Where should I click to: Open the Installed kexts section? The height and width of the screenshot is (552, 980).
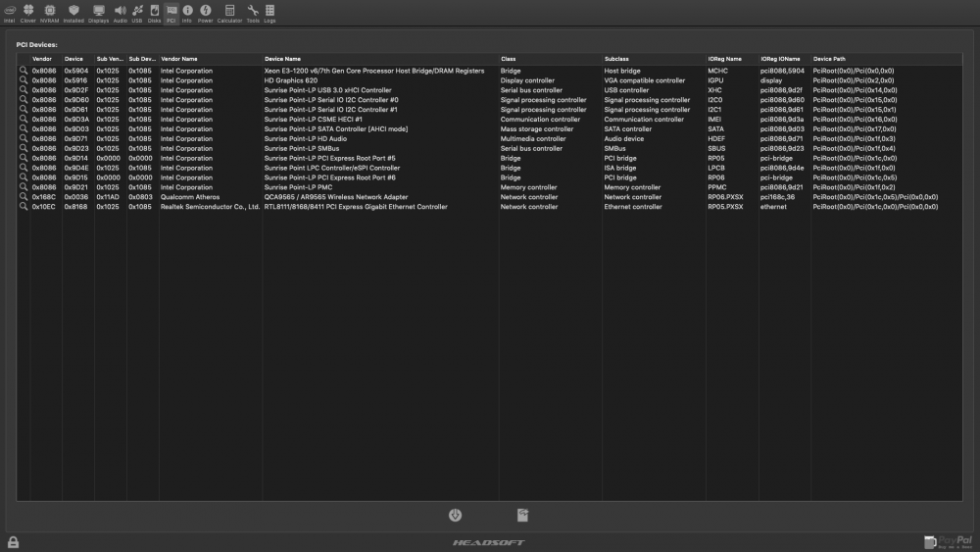73,13
